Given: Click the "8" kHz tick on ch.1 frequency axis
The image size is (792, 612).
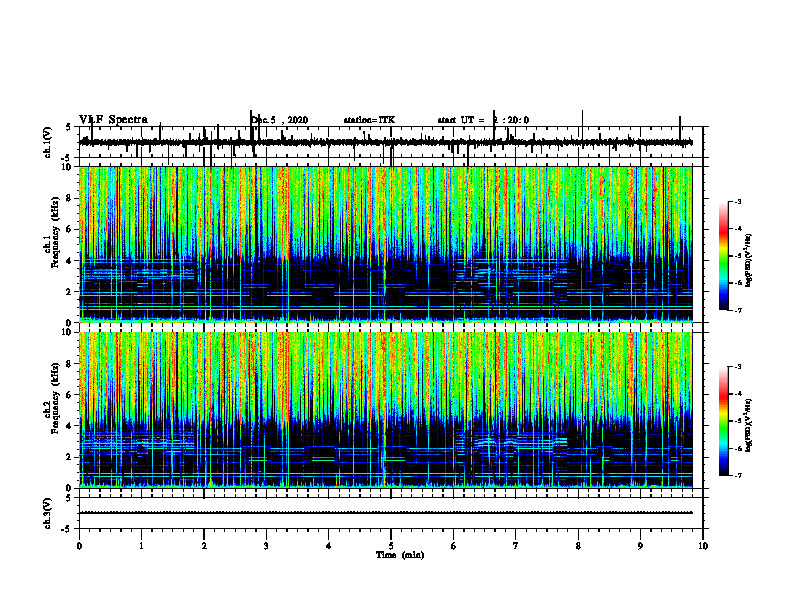Looking at the screenshot, I should tap(70, 198).
